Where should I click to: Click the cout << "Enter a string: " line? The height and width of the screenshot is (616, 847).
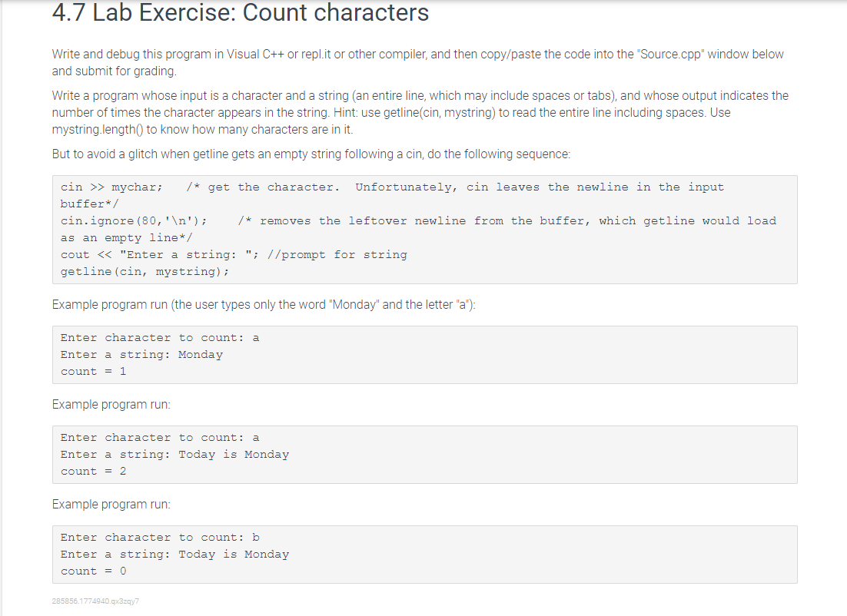click(x=234, y=255)
